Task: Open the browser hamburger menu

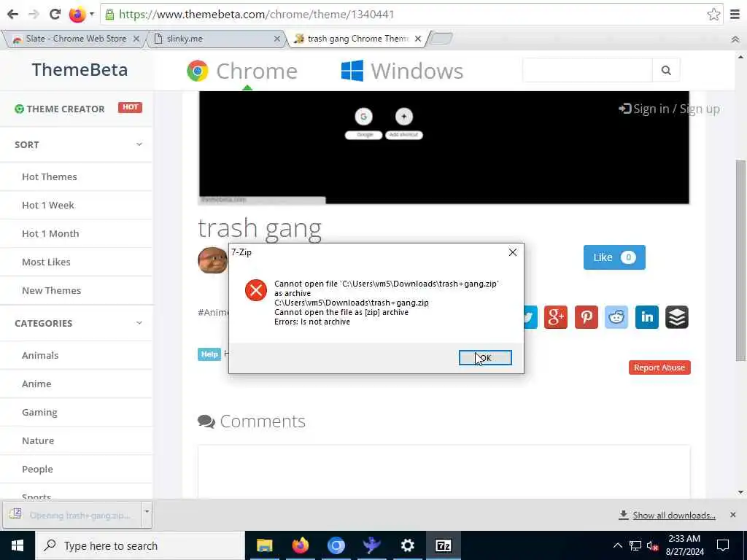Action: point(735,15)
